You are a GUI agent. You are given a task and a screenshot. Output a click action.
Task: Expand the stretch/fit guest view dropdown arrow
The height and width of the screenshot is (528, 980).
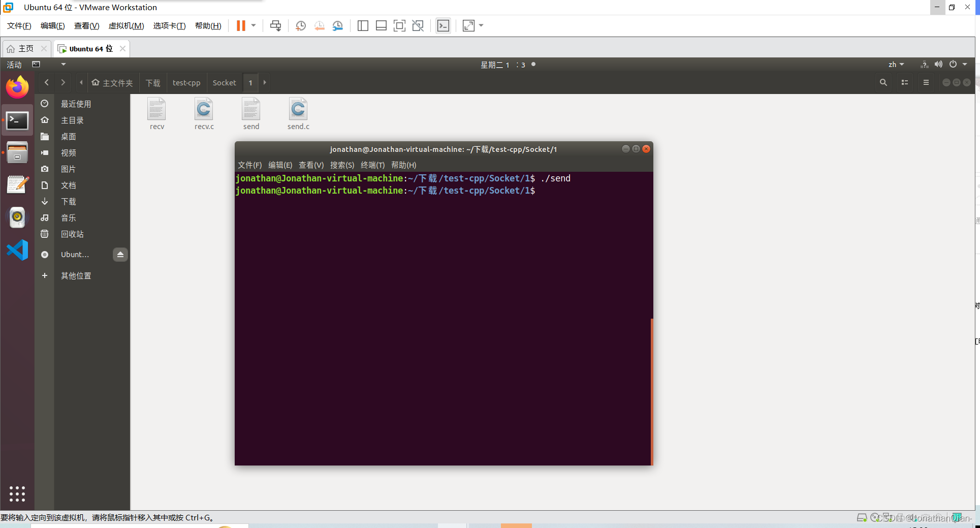click(x=481, y=25)
